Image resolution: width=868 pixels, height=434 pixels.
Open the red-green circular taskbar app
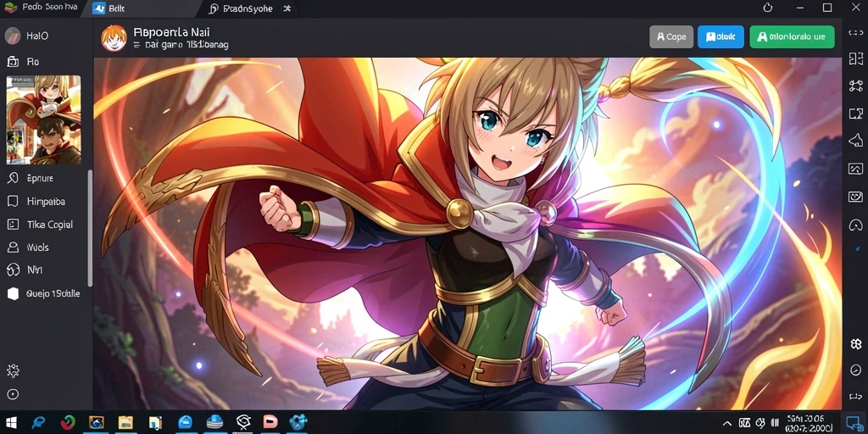(68, 422)
